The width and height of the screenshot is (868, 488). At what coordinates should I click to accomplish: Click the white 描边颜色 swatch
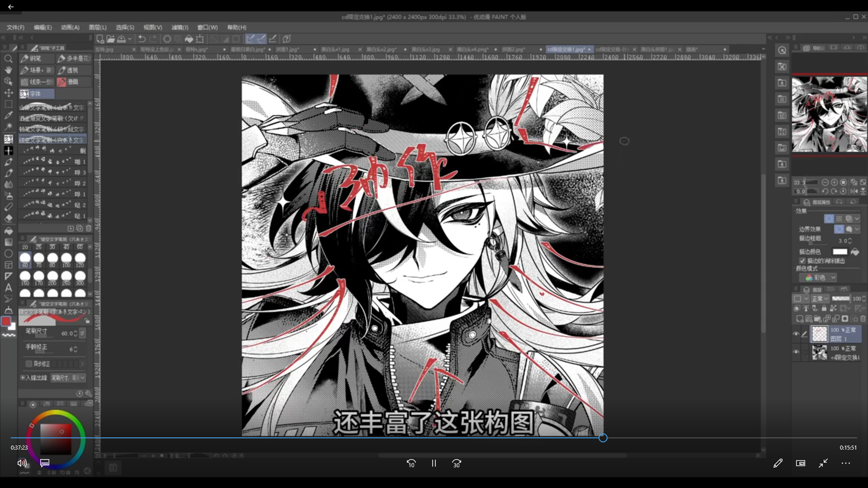click(840, 252)
